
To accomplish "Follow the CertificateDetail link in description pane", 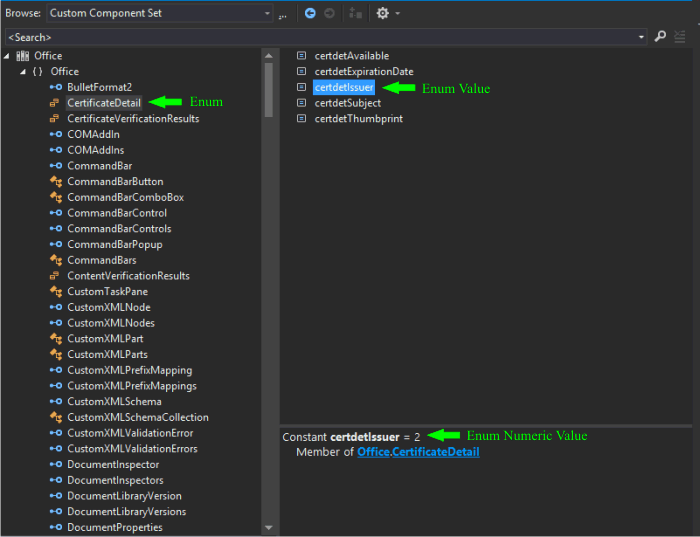I will pyautogui.click(x=436, y=452).
